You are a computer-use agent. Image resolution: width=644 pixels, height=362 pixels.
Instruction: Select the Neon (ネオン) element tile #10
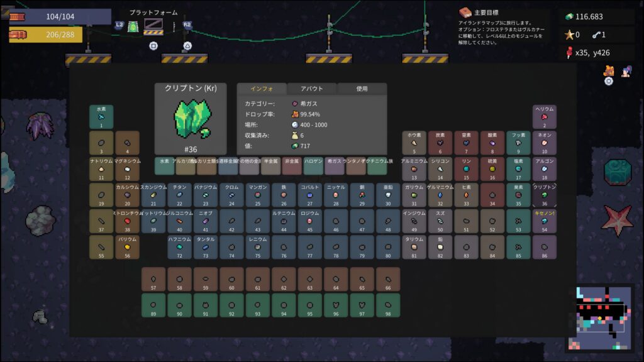[545, 143]
